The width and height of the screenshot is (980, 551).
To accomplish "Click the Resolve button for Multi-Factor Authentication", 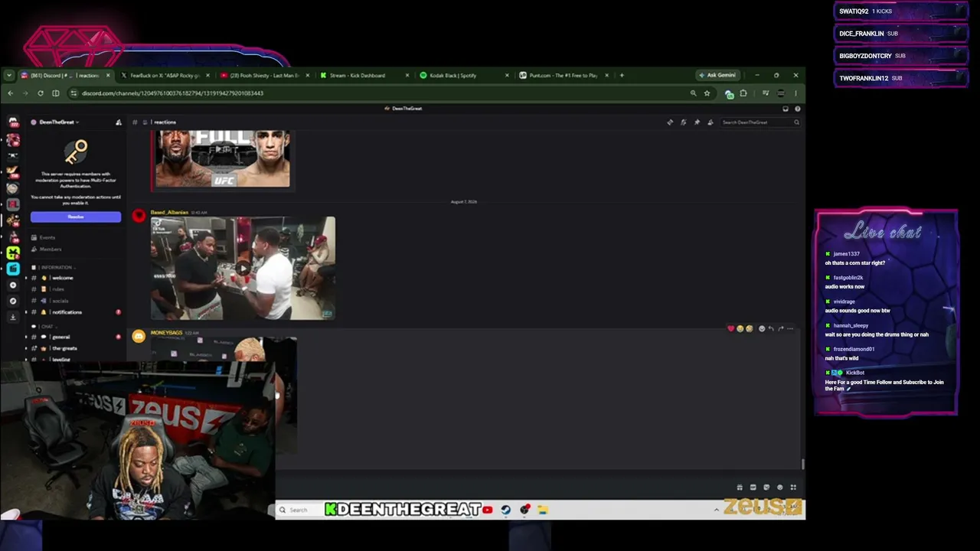I will [76, 217].
